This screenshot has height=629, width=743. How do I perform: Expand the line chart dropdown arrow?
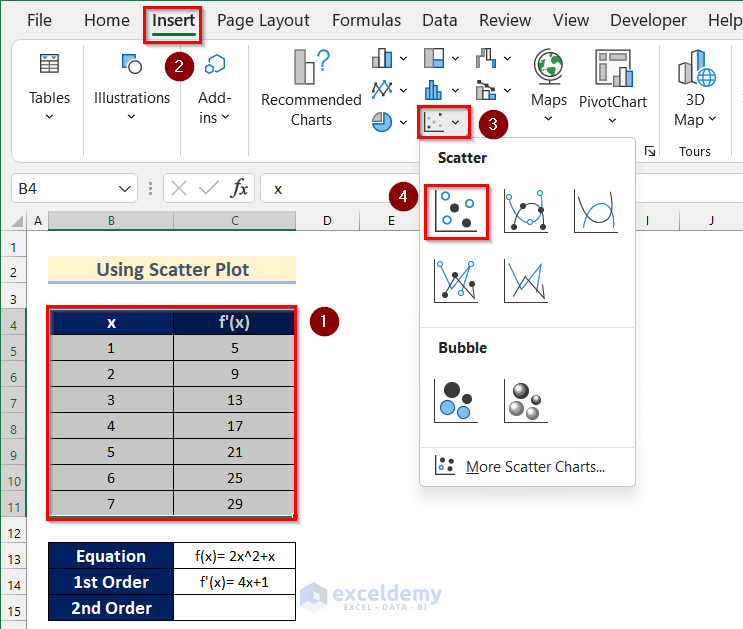403,90
